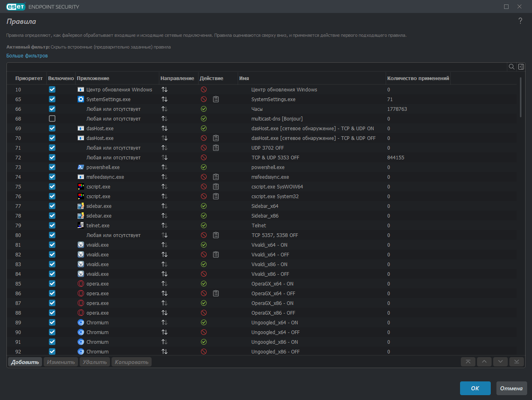Select the rule named Ungoogled_x86 - ON

[274, 342]
